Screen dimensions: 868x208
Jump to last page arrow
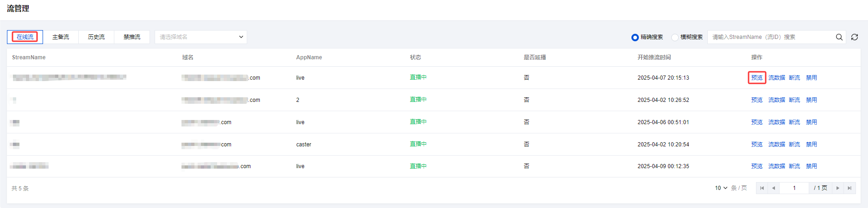(x=849, y=188)
